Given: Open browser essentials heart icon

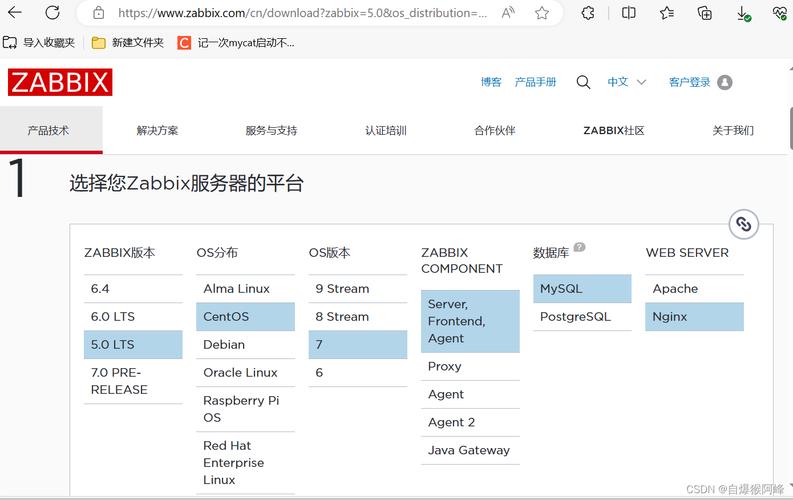Looking at the screenshot, I should [x=780, y=13].
